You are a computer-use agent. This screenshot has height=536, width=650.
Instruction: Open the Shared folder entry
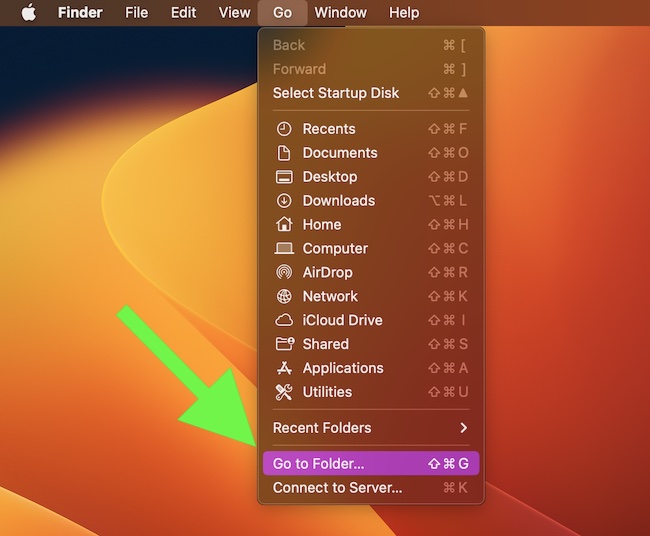[x=325, y=345]
